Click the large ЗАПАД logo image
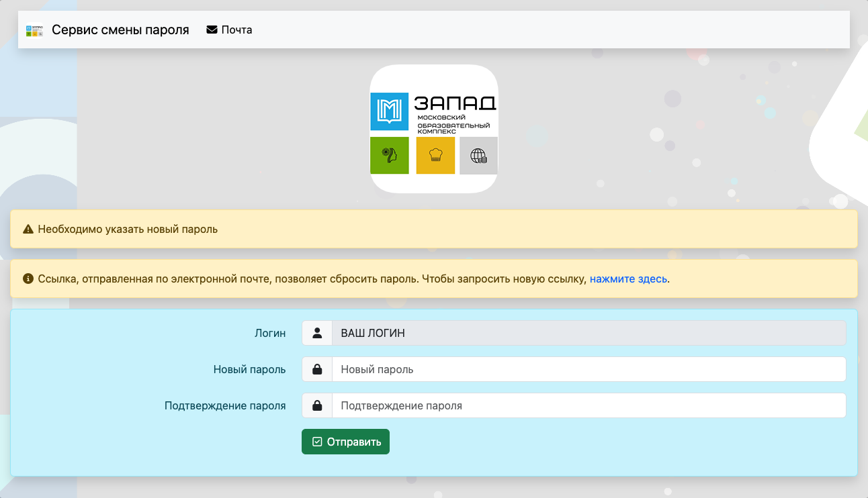The image size is (868, 498). point(434,129)
